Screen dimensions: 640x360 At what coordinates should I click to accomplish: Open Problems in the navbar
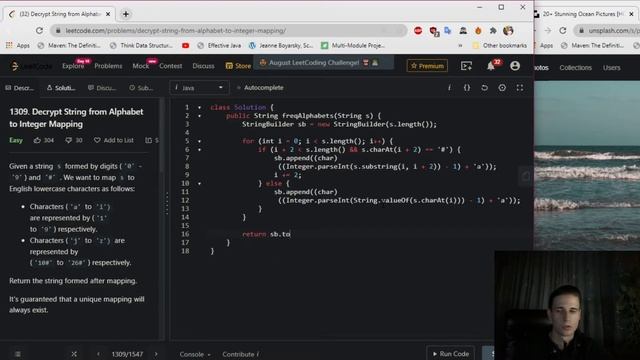click(108, 66)
